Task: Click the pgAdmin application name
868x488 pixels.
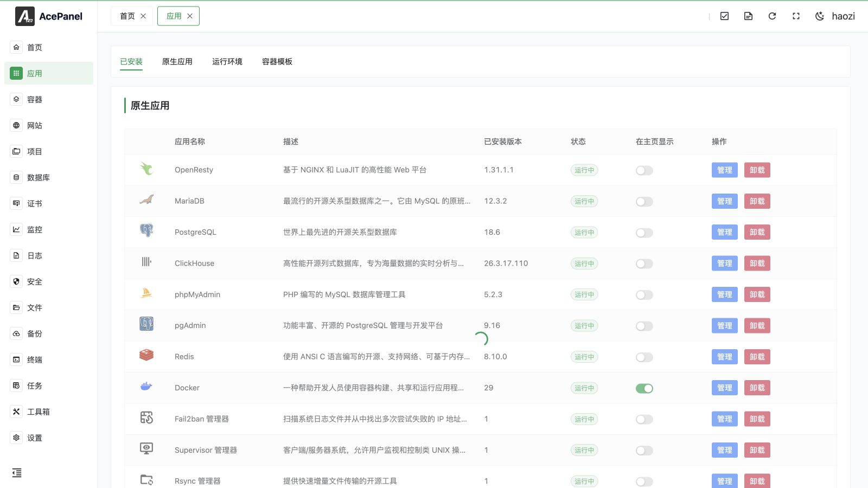Action: coord(190,326)
